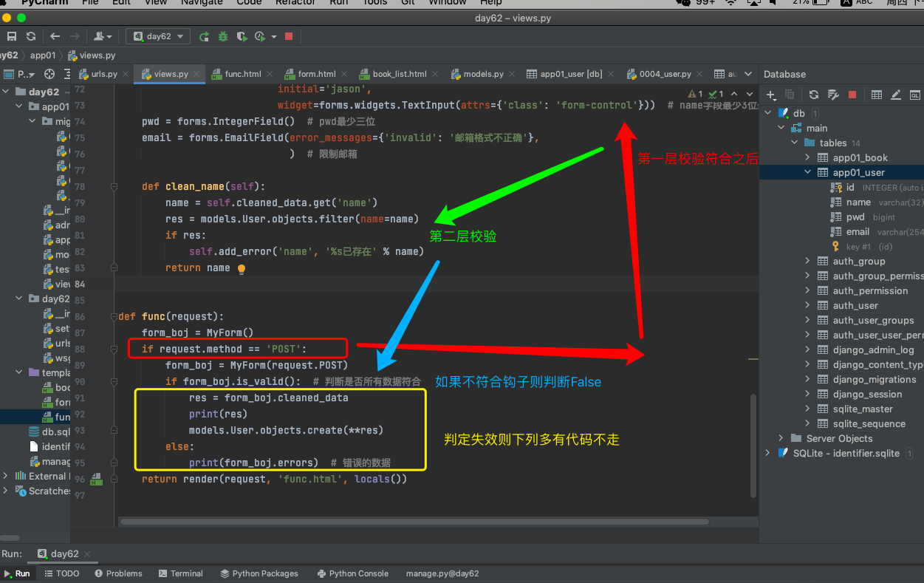
Task: Switch to the models.py editor tab
Action: click(x=483, y=74)
